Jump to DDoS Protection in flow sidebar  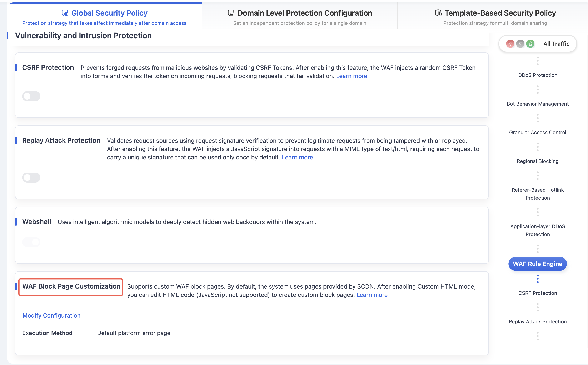(538, 75)
